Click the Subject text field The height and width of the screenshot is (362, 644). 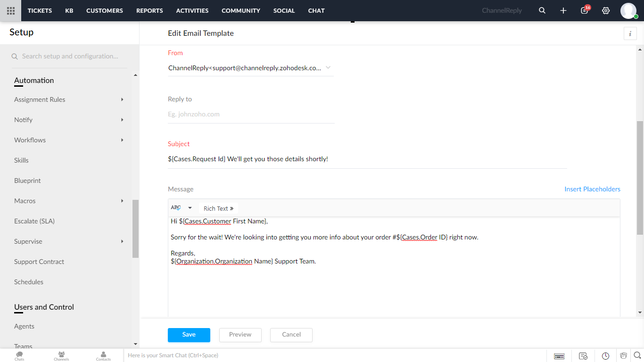pyautogui.click(x=367, y=159)
